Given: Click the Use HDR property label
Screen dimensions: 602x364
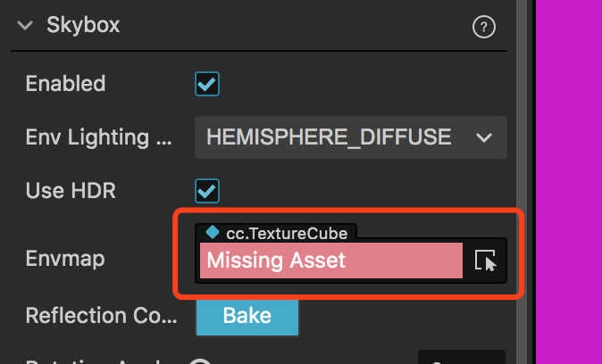Looking at the screenshot, I should click(71, 190).
